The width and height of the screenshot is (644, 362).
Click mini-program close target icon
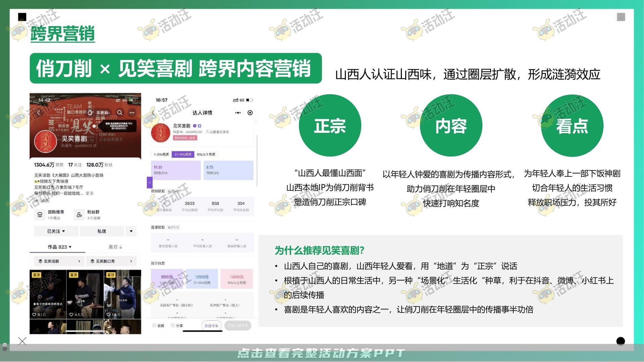tap(250, 113)
